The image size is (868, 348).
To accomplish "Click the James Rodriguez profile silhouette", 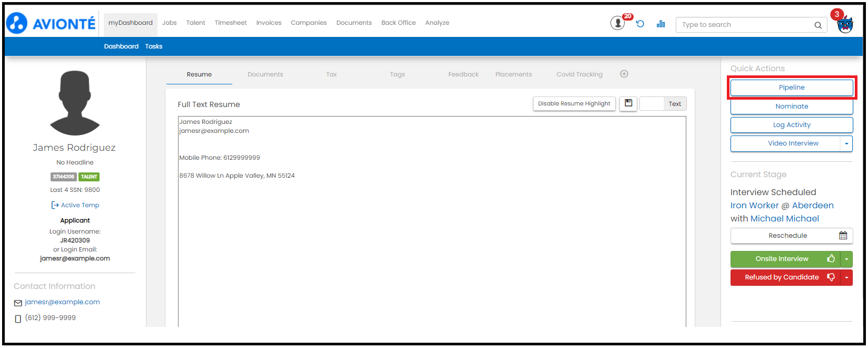I will pos(75,103).
